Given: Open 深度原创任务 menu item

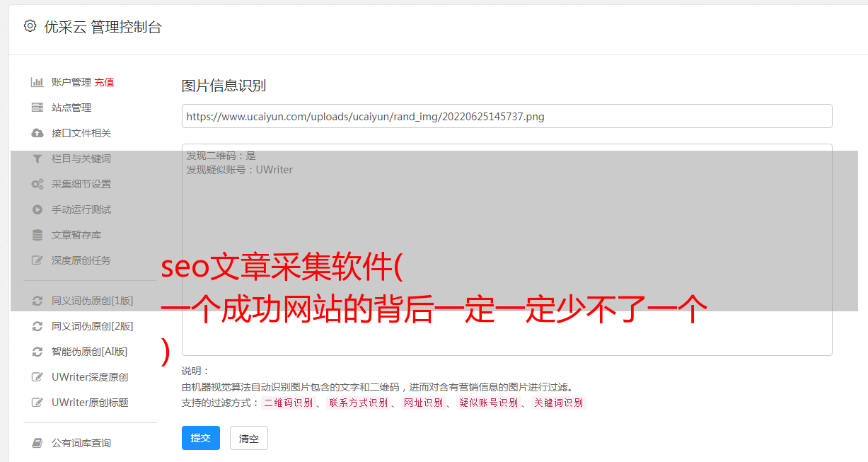Looking at the screenshot, I should [x=81, y=260].
